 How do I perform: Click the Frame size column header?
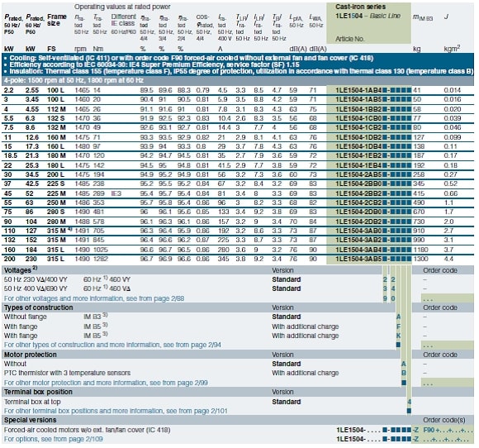coord(57,20)
